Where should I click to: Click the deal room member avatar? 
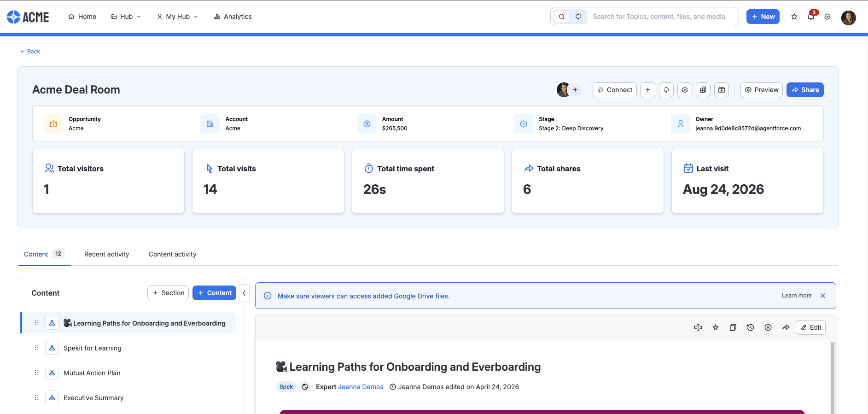click(563, 90)
